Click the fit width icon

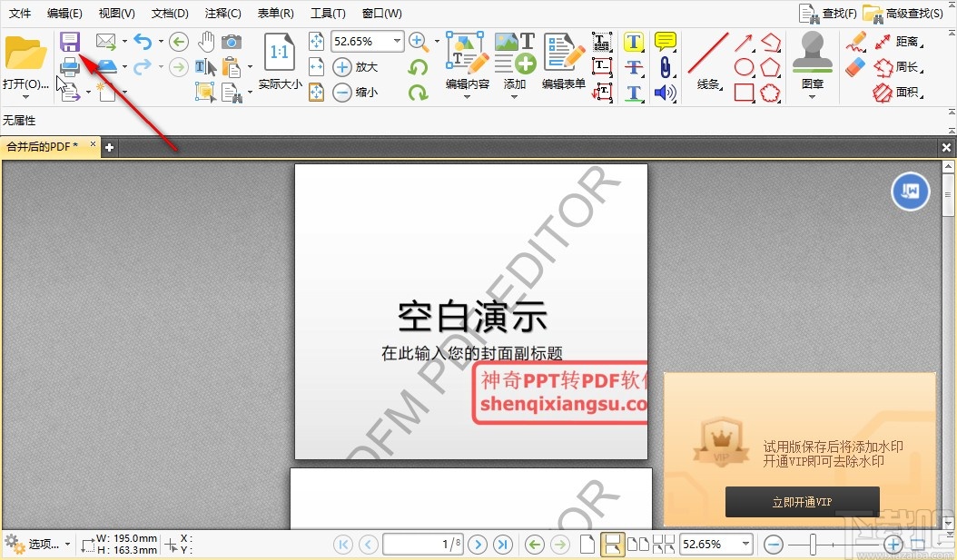click(316, 66)
